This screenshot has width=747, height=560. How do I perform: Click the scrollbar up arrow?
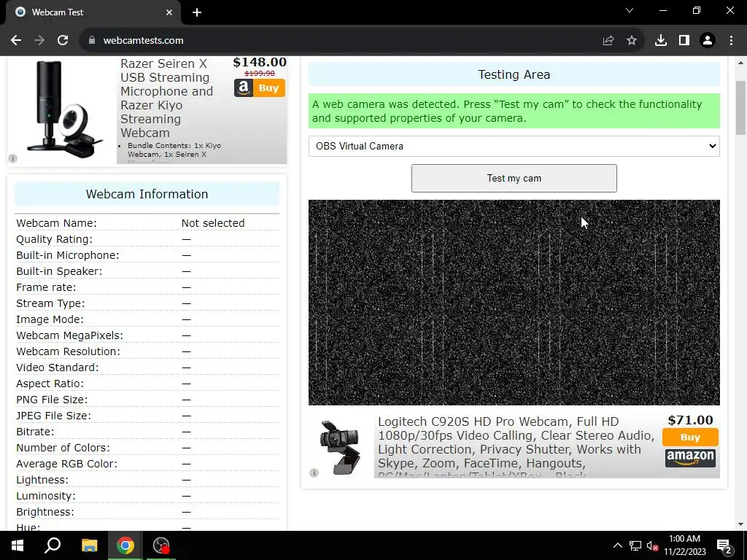(x=740, y=63)
